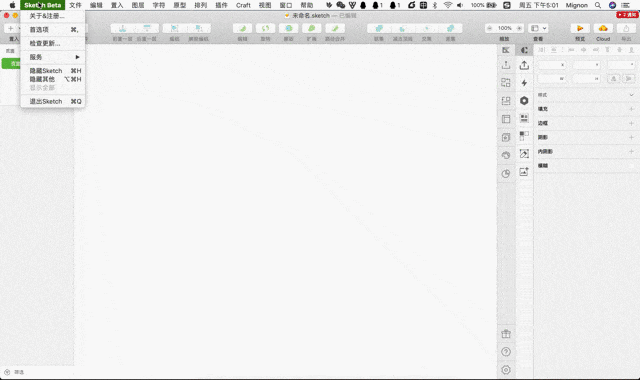Select Quit Sketch (退出Sketch) menu entry
The width and height of the screenshot is (640, 380).
point(53,101)
